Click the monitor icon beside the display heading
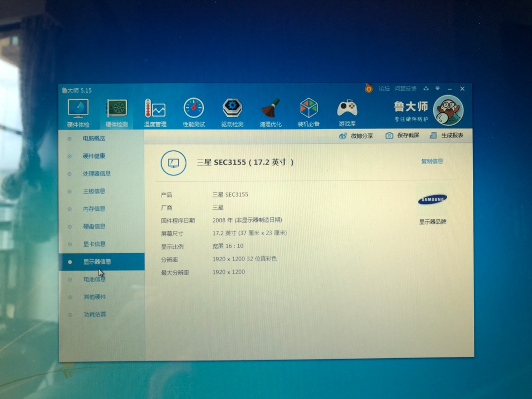 173,163
